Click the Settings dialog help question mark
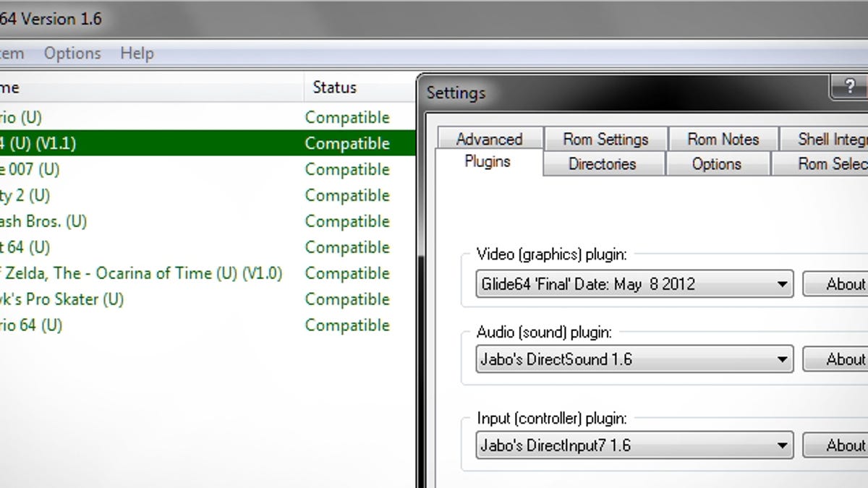The image size is (868, 488). coord(849,87)
